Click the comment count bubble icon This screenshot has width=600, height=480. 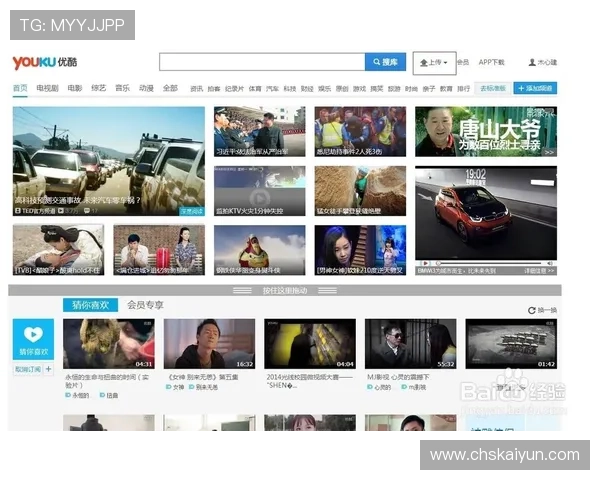87,211
